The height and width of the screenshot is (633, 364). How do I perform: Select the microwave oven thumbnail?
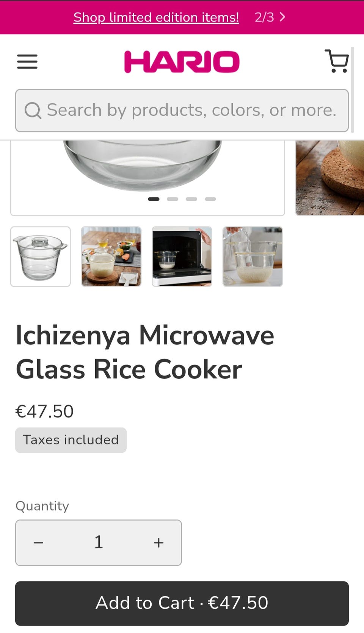pyautogui.click(x=182, y=257)
